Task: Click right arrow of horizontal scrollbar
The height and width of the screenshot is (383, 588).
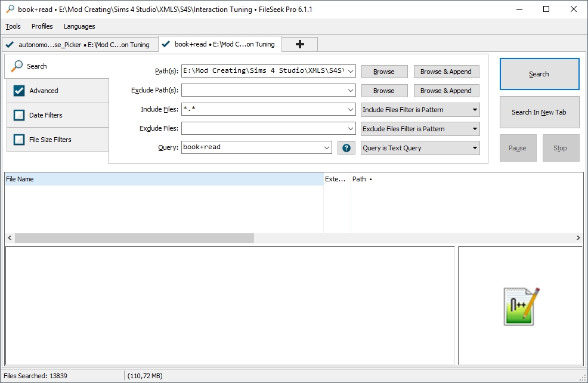Action: [578, 238]
